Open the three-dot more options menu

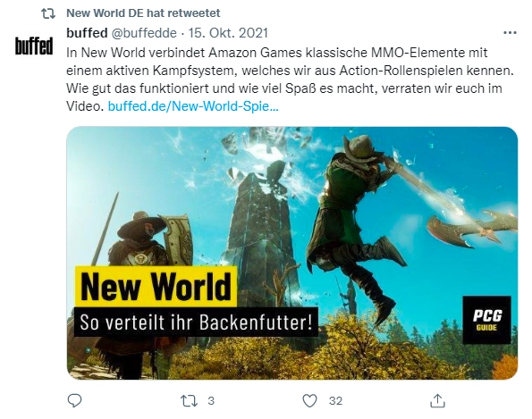[x=510, y=33]
